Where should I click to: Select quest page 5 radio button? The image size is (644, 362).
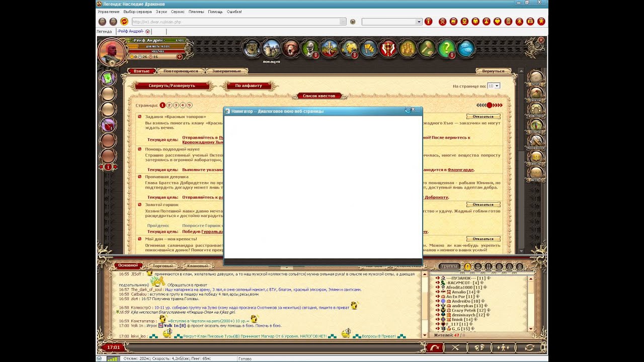pos(190,105)
